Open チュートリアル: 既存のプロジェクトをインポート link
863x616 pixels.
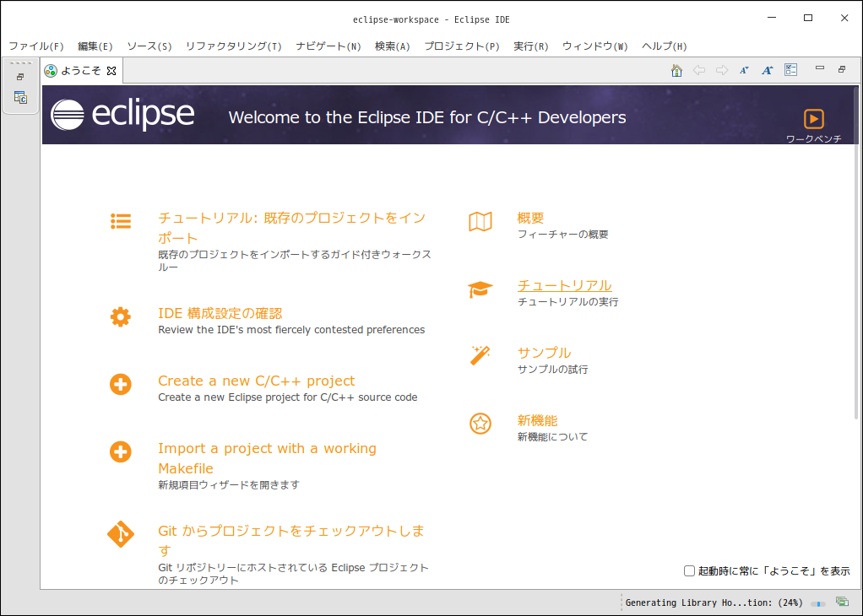click(291, 228)
